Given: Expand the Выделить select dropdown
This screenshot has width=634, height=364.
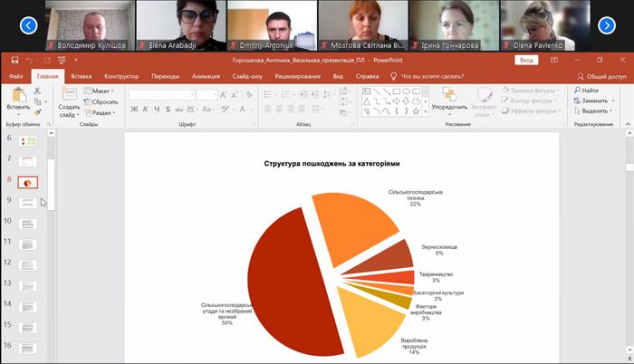Looking at the screenshot, I should (594, 111).
